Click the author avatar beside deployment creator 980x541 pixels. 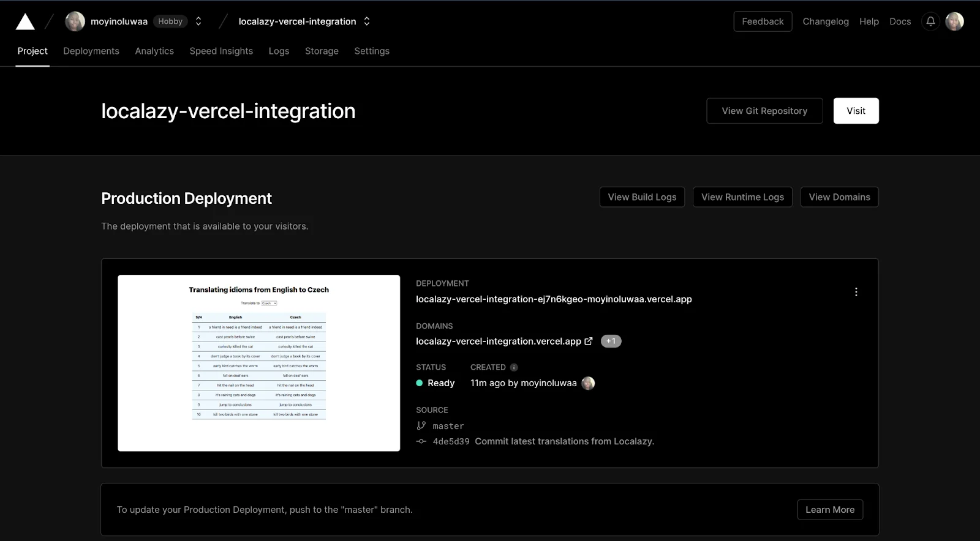coord(588,383)
